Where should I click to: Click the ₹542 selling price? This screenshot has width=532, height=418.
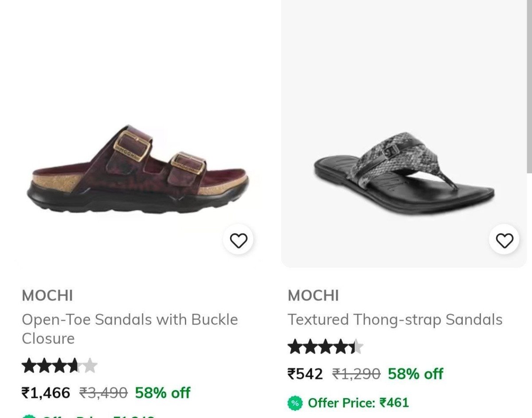tap(305, 374)
